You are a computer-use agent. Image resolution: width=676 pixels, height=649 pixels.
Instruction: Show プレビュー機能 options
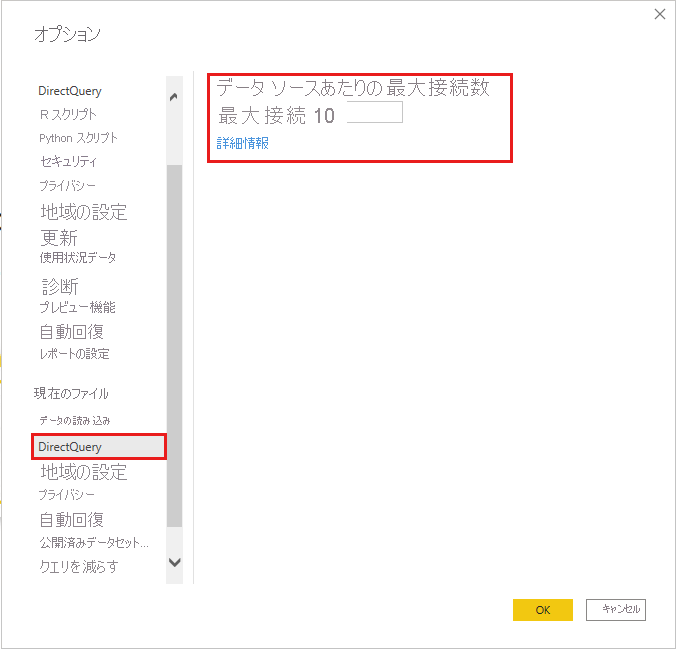point(78,307)
